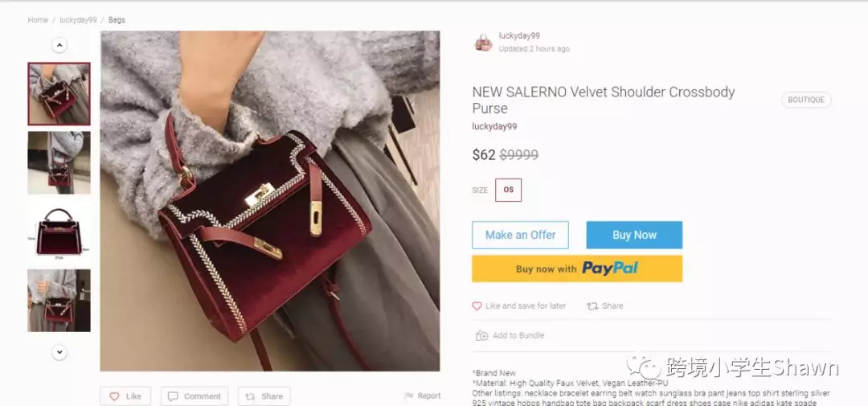Image resolution: width=868 pixels, height=406 pixels.
Task: Select the second thumbnail of woman carrying bag
Action: pyautogui.click(x=59, y=163)
